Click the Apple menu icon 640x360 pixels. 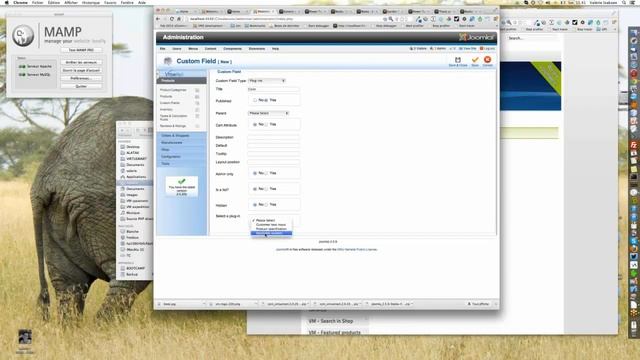[6, 2]
